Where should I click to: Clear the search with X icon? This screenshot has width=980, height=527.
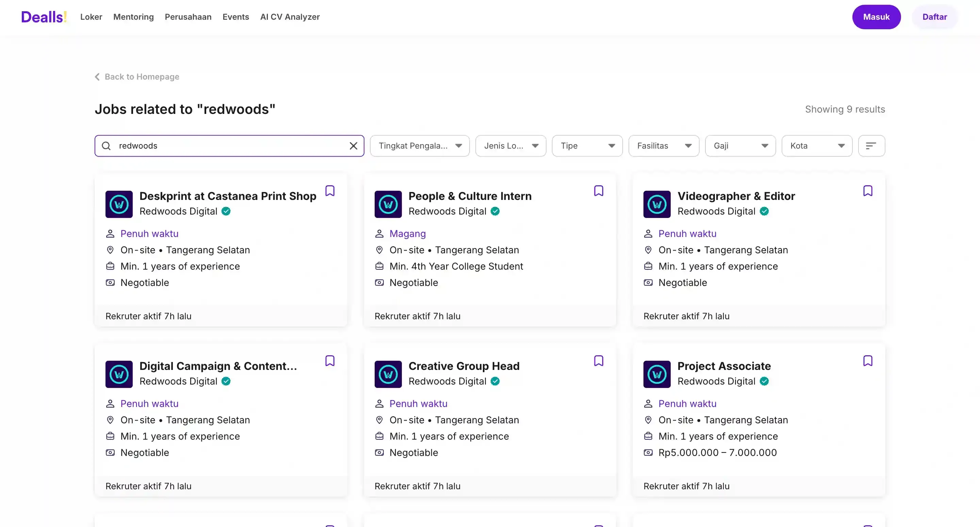[353, 146]
